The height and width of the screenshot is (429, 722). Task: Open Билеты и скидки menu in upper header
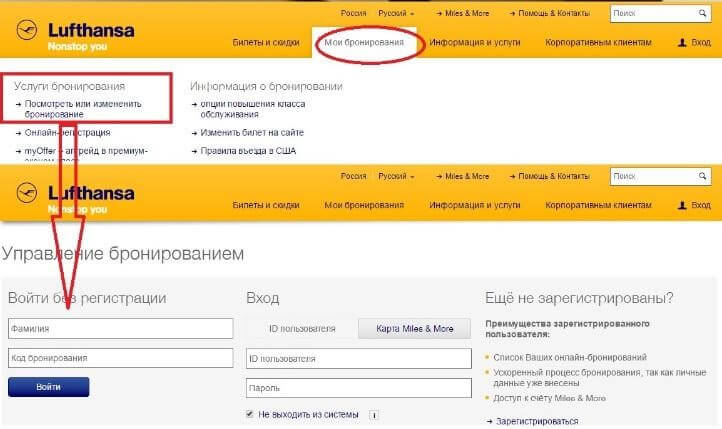point(266,42)
